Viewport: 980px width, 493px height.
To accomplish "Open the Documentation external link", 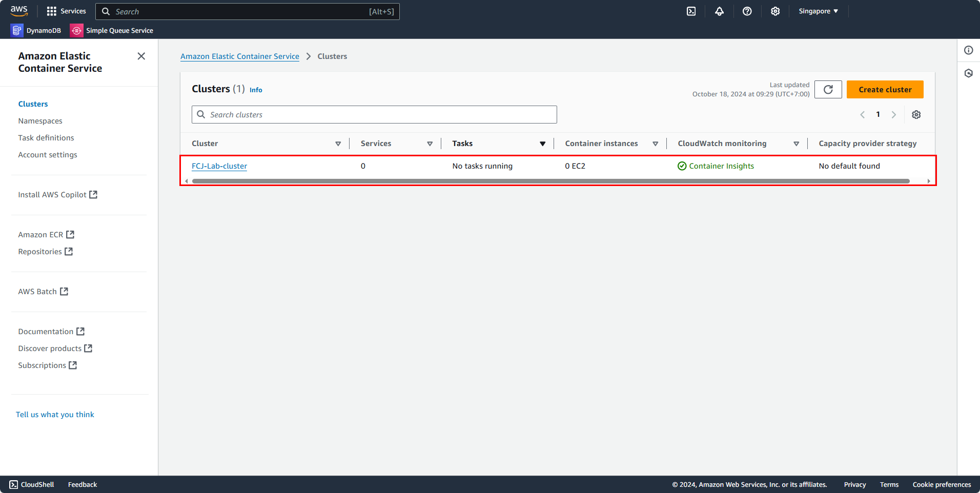I will [x=51, y=332].
